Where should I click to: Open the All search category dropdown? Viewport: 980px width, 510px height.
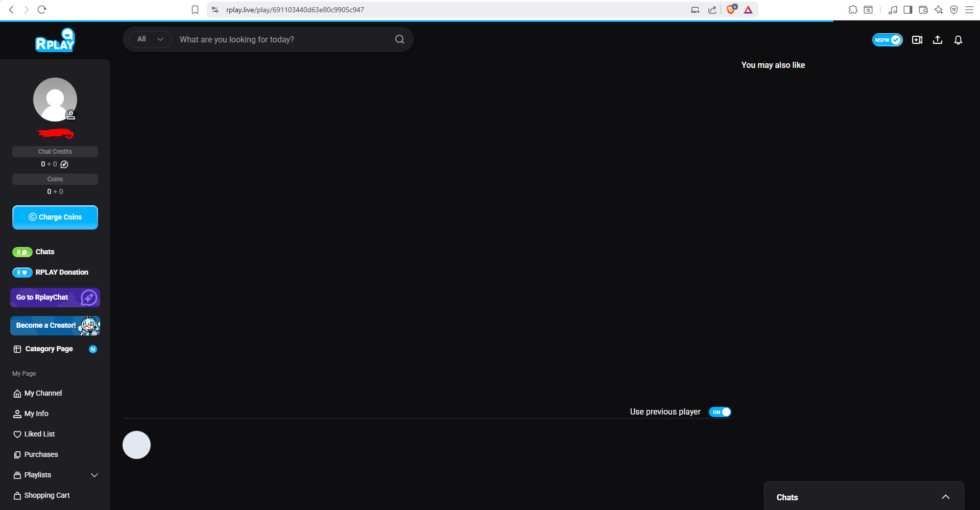pyautogui.click(x=150, y=39)
